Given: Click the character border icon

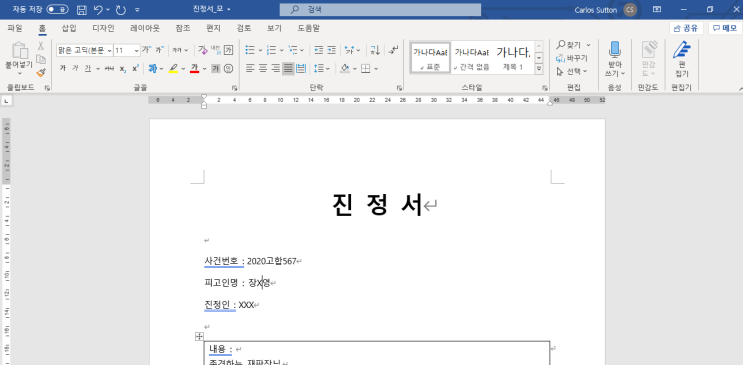Looking at the screenshot, I should pyautogui.click(x=228, y=50).
